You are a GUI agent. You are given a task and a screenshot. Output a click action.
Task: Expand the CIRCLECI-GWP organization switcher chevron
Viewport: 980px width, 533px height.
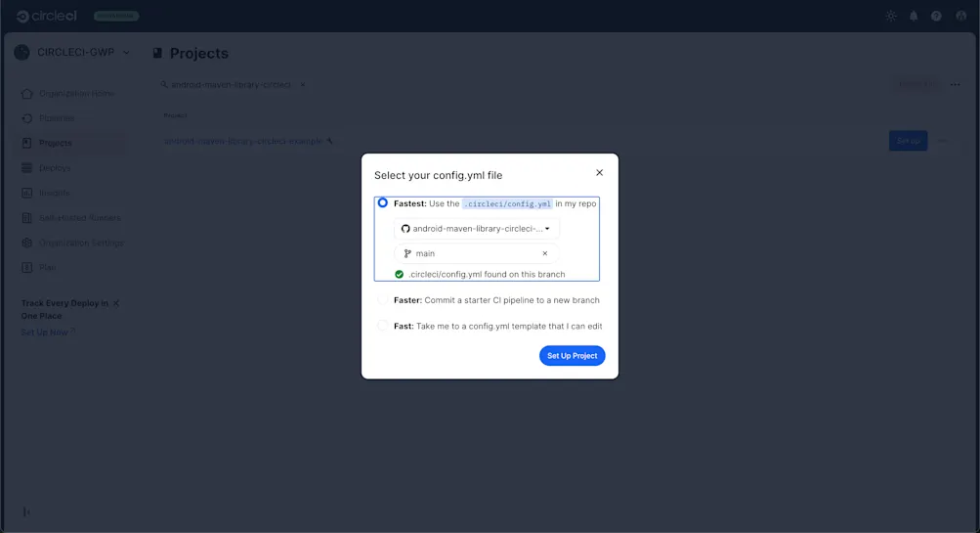(126, 53)
